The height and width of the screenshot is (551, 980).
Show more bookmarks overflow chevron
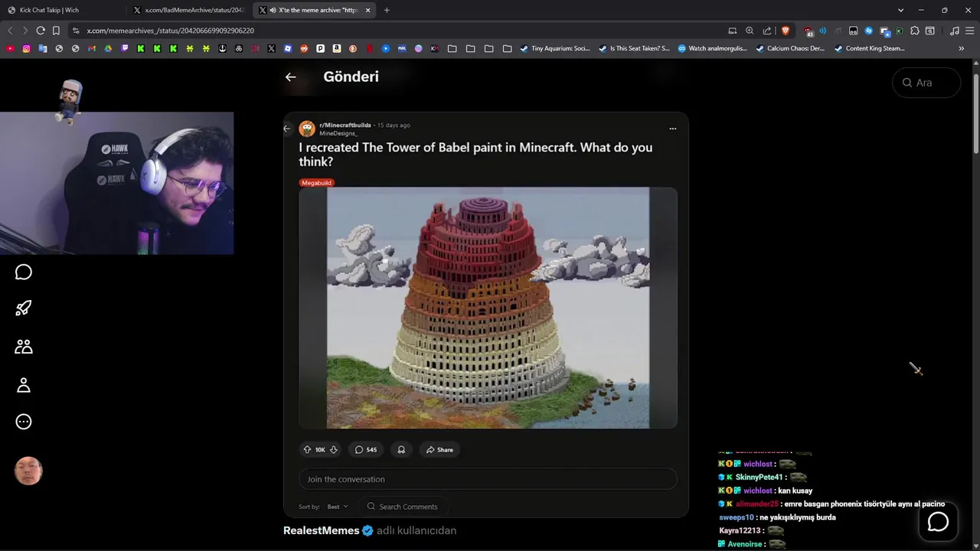[x=962, y=48]
